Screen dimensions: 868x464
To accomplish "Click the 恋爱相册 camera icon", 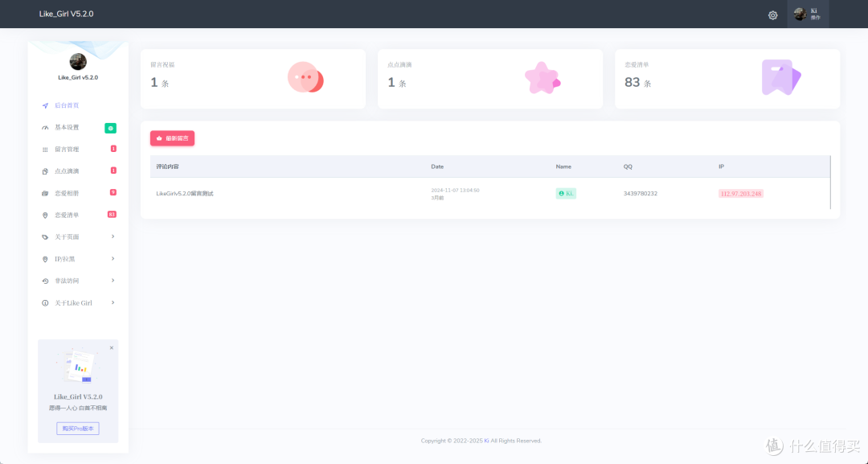I will tap(45, 193).
